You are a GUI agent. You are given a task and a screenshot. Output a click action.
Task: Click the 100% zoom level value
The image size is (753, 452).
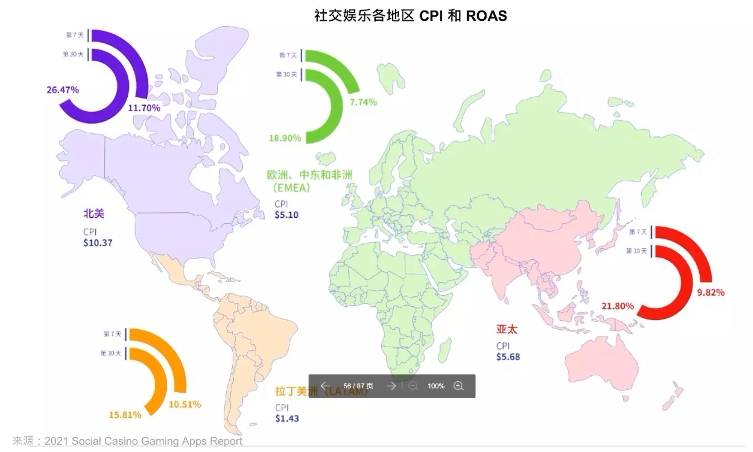[x=436, y=386]
